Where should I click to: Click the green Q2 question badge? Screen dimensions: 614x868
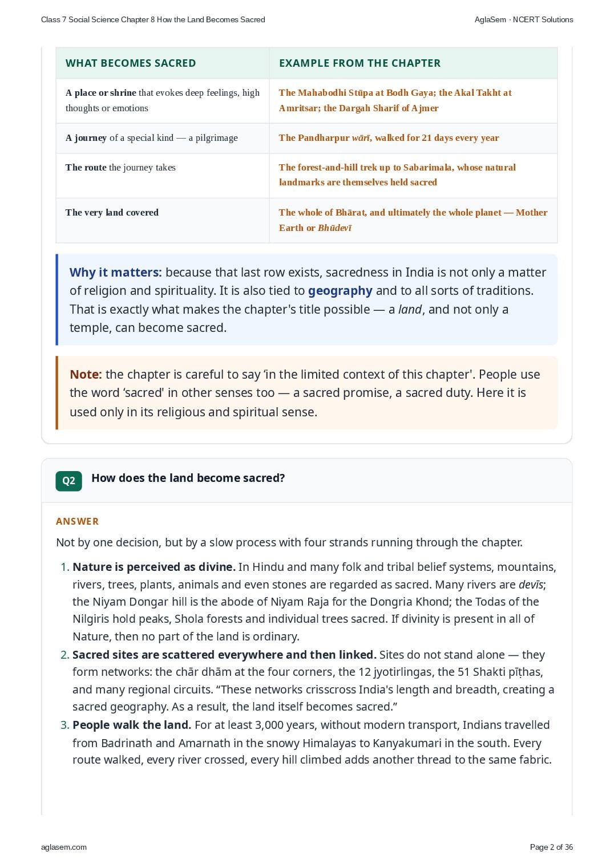[x=68, y=481]
